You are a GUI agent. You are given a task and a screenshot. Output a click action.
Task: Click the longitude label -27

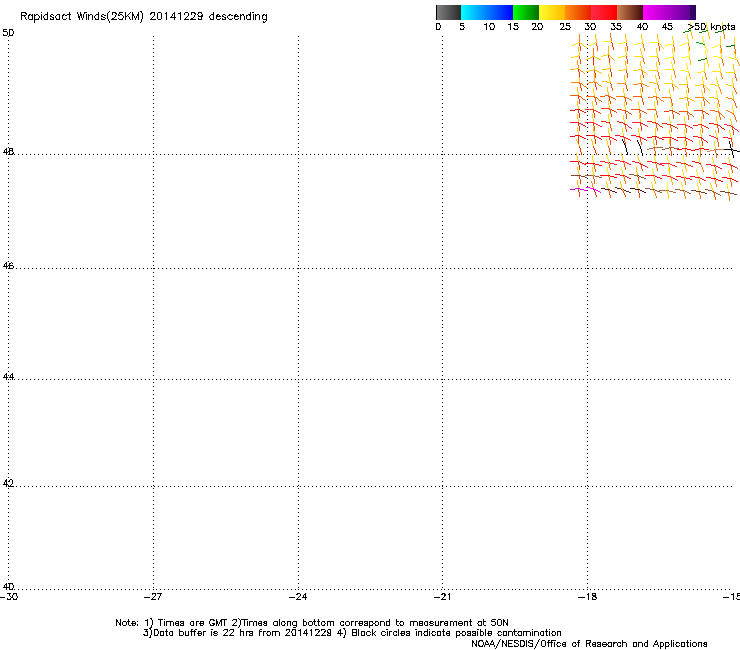[x=153, y=597]
